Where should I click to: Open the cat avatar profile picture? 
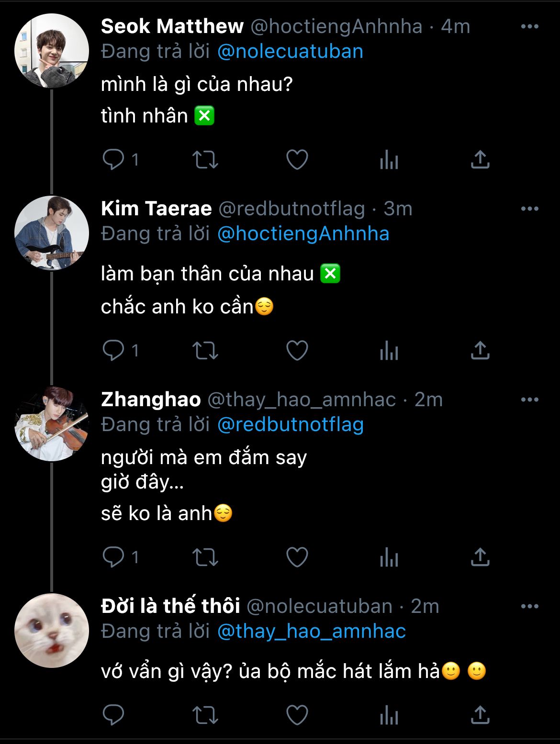[52, 631]
